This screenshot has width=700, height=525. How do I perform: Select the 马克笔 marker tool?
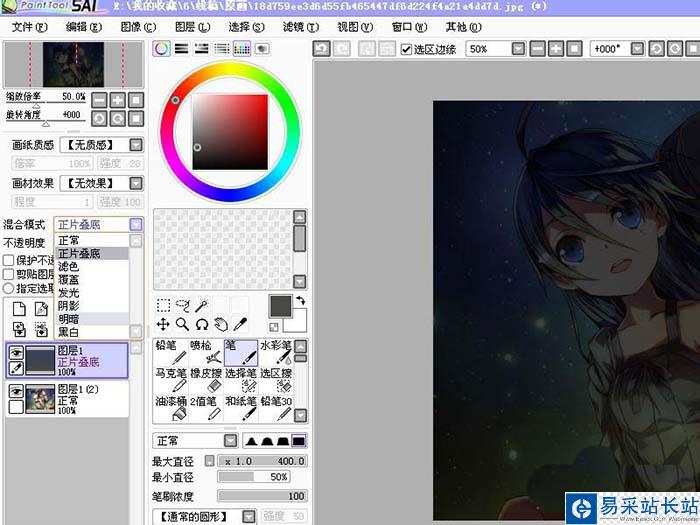tap(171, 380)
